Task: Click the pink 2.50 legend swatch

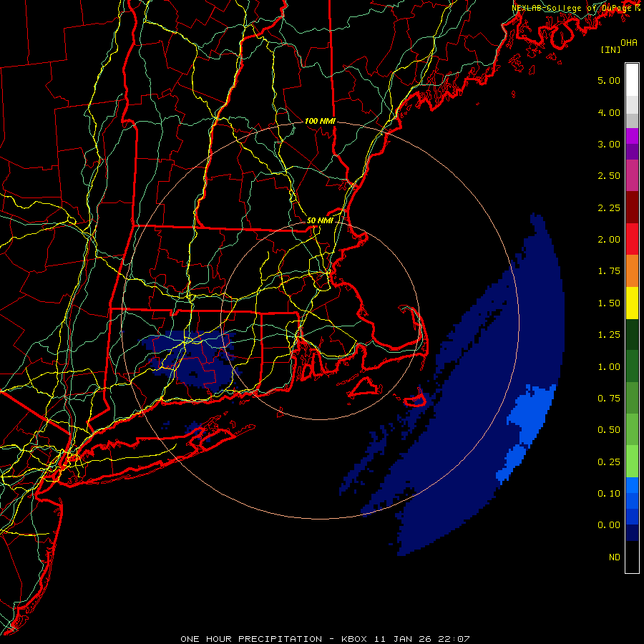Action: pyautogui.click(x=632, y=175)
